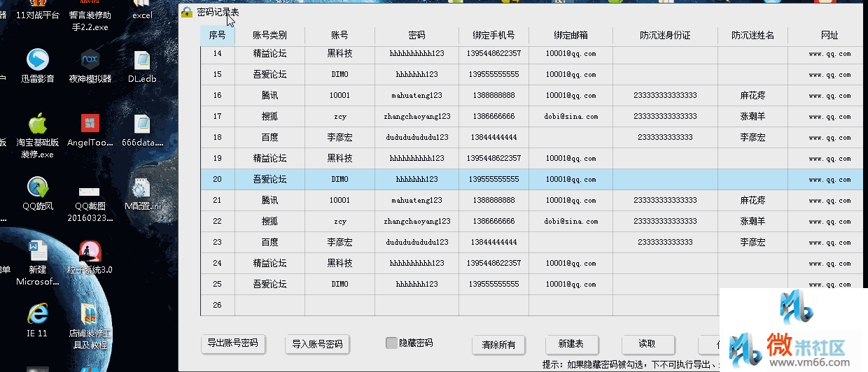The width and height of the screenshot is (868, 372).
Task: Select 搜狐 category in row 22
Action: [x=269, y=222]
